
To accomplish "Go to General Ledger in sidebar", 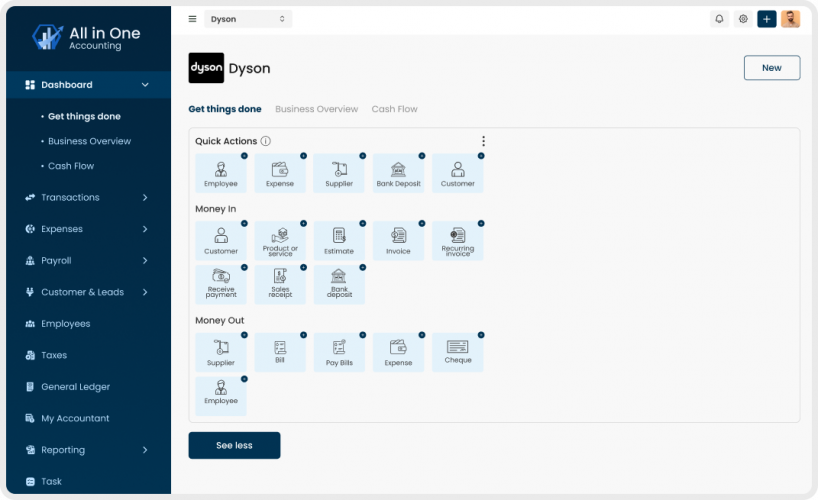I will (76, 387).
